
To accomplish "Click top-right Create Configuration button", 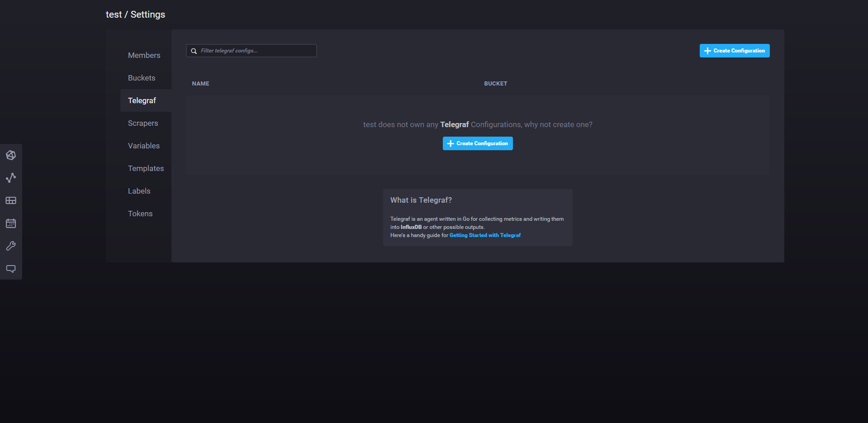I will tap(735, 51).
